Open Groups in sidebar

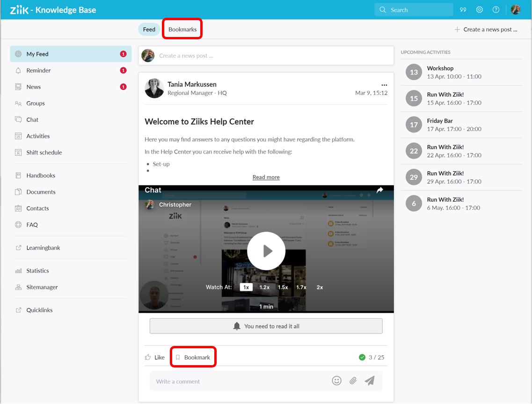tap(71, 103)
